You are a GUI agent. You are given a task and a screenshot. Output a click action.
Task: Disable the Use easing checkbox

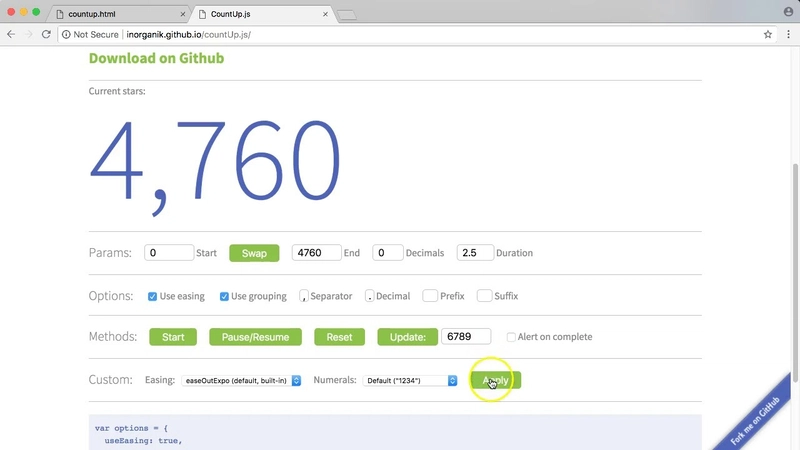coord(152,296)
